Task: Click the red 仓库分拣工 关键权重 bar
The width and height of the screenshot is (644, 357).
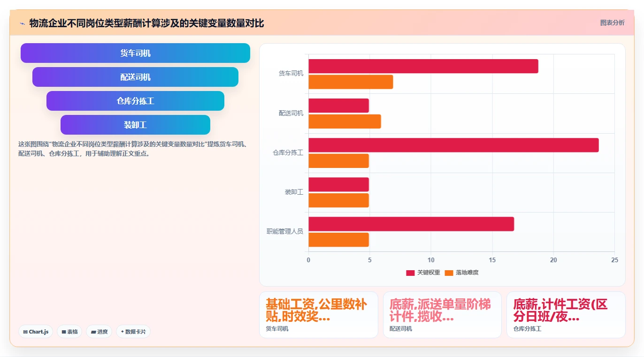Action: pos(453,145)
